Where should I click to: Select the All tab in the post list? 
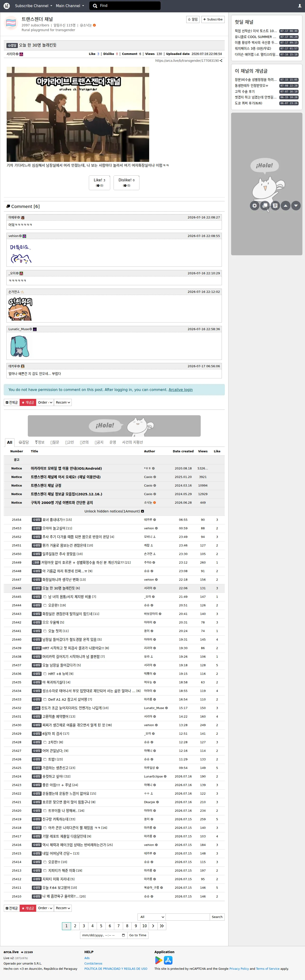pos(10,442)
